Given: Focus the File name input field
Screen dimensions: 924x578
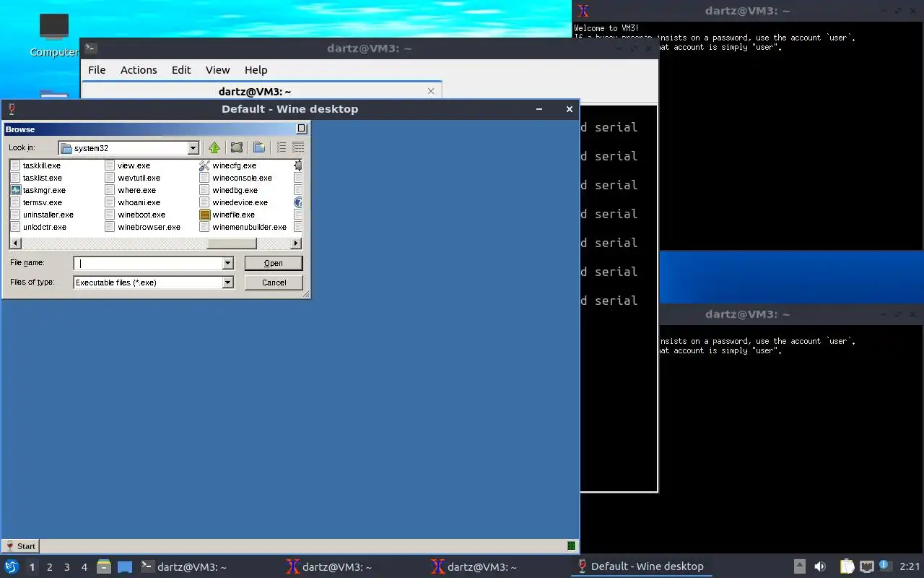Looking at the screenshot, I should click(148, 264).
